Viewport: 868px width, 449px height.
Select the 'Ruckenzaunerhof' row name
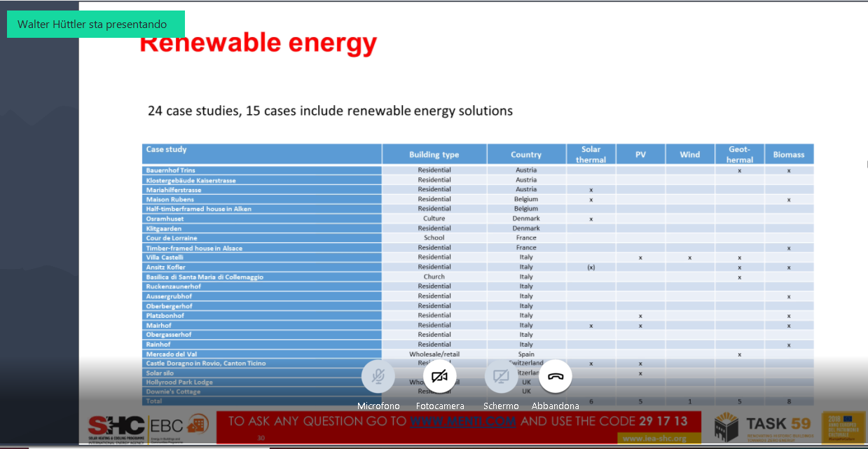173,286
